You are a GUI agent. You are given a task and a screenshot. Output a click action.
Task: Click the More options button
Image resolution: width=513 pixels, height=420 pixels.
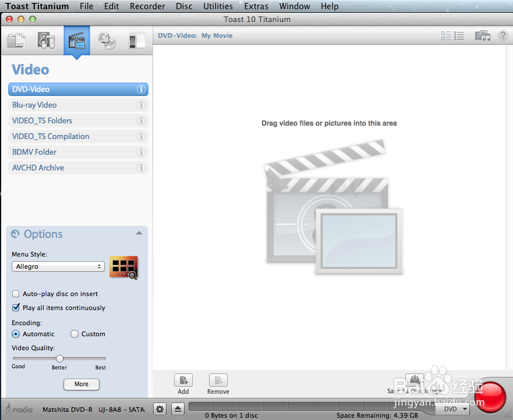(82, 384)
